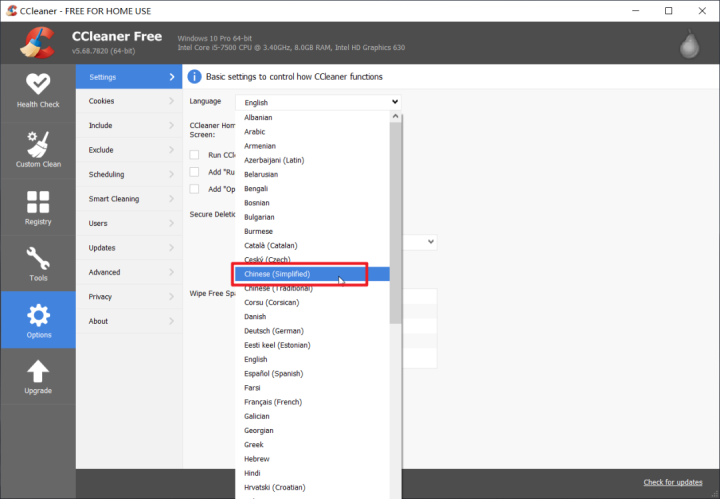Click the pear icon in header

(689, 44)
